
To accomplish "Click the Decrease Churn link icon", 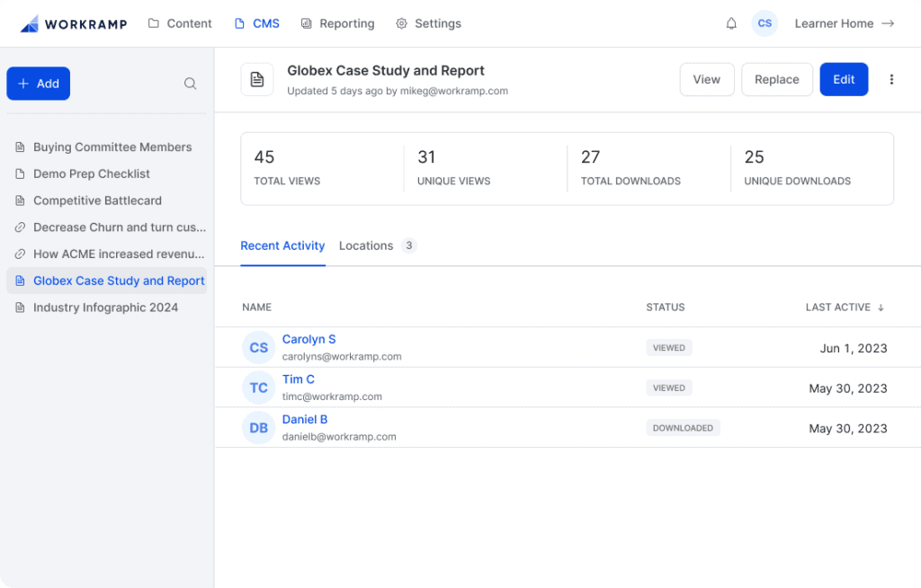I will tap(20, 227).
